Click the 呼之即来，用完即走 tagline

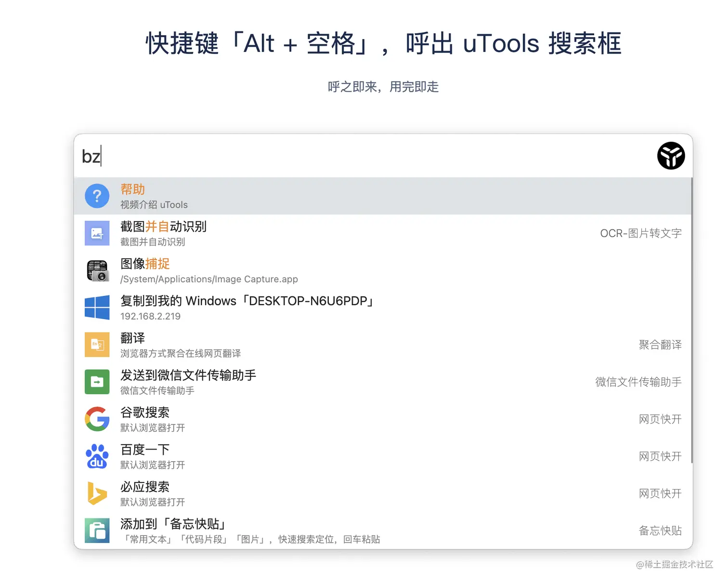[x=383, y=87]
